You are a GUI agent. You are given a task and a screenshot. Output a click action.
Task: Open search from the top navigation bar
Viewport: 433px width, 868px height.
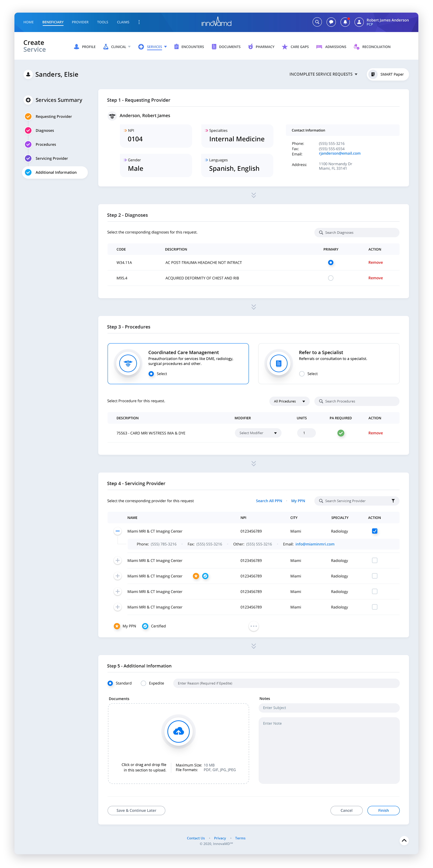317,22
